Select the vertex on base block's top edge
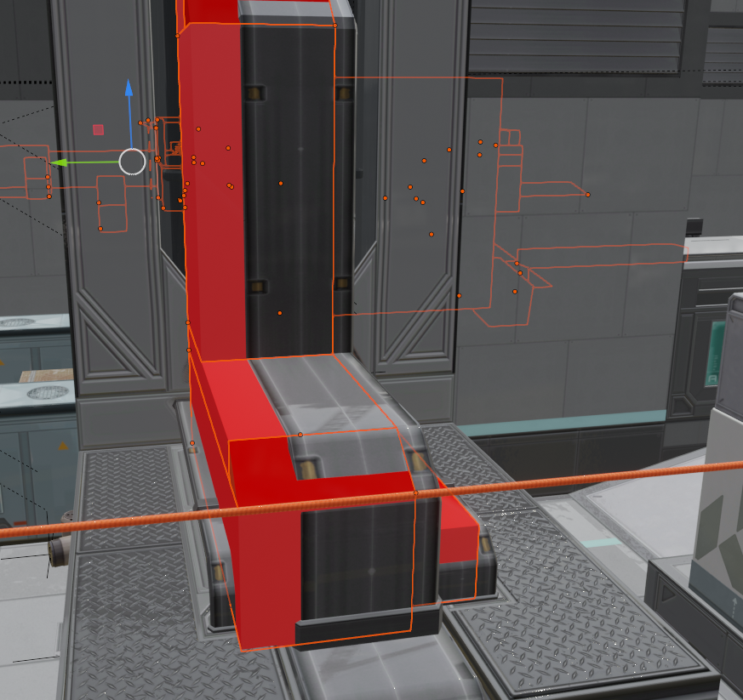This screenshot has width=743, height=700. pos(300,435)
